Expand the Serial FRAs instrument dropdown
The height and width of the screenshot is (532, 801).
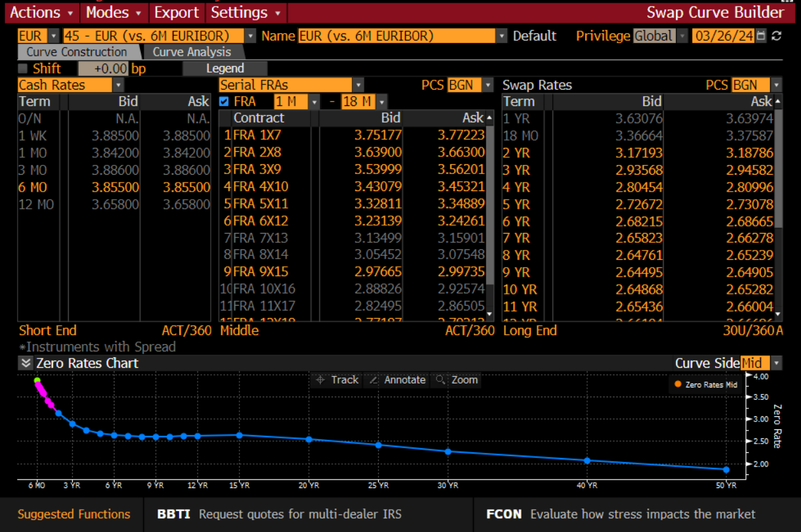[358, 85]
